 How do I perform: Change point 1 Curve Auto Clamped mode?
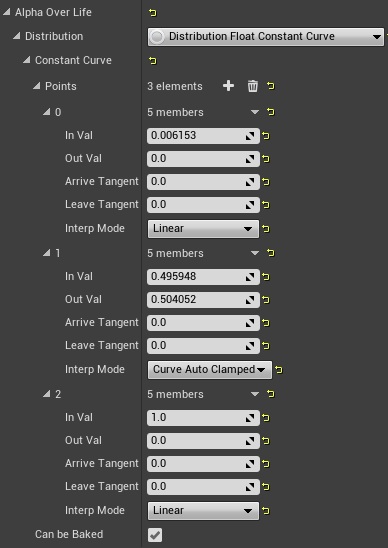point(210,370)
